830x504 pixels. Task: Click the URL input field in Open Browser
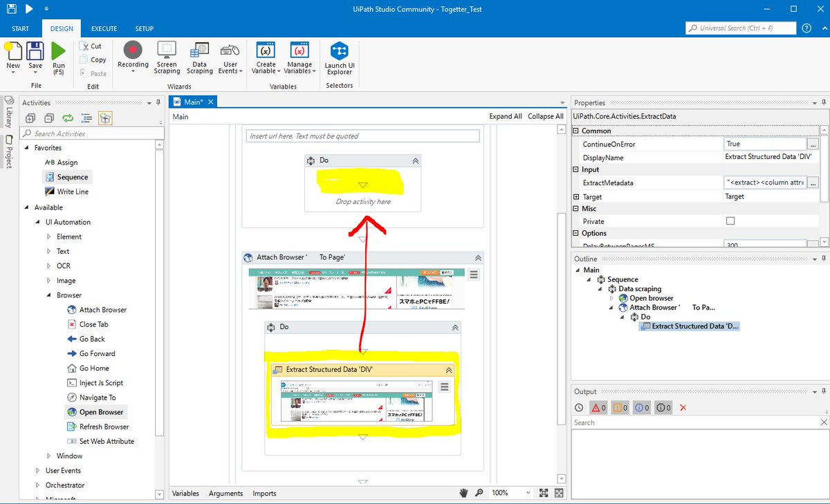tap(363, 136)
